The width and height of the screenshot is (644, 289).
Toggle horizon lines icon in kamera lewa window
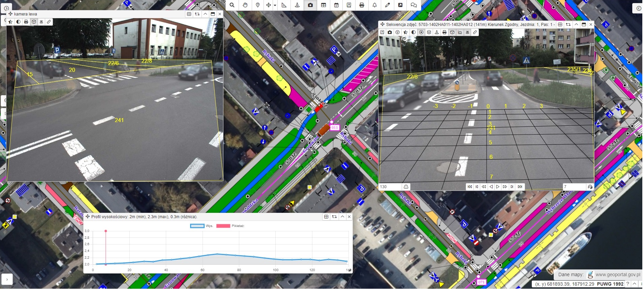(x=41, y=22)
